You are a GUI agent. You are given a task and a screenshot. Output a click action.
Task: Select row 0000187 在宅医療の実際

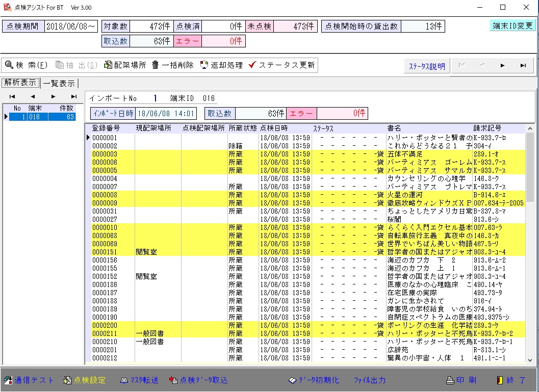(x=308, y=293)
